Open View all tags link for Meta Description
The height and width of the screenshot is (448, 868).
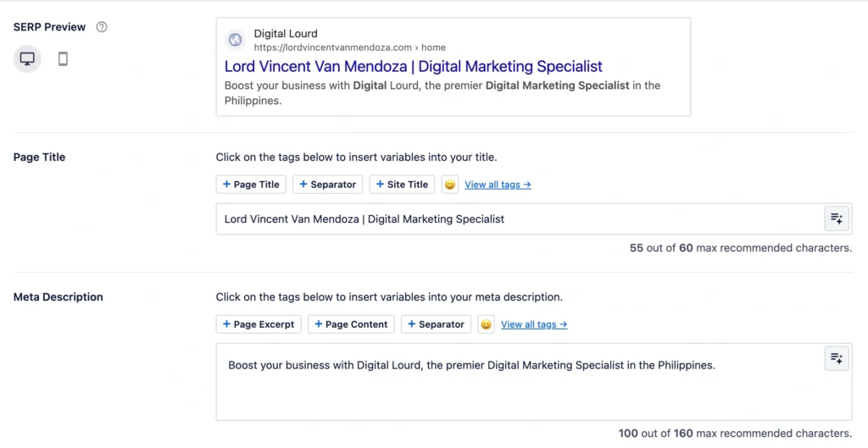pos(534,324)
